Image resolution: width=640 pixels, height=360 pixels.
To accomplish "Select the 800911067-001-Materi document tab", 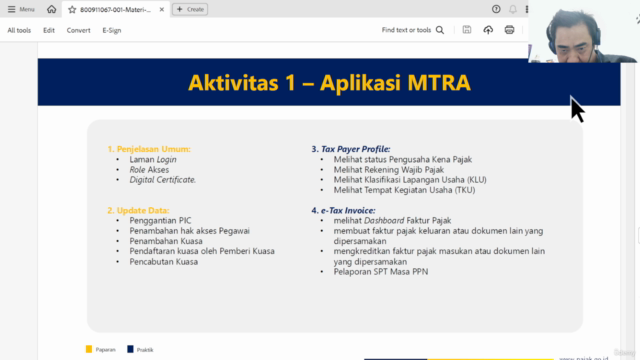I will click(116, 9).
